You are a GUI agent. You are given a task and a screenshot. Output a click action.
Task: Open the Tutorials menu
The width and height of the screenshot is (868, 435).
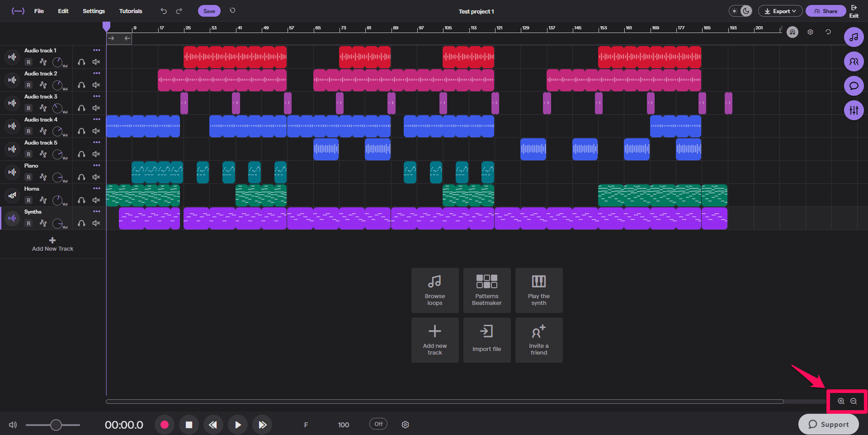(x=131, y=11)
